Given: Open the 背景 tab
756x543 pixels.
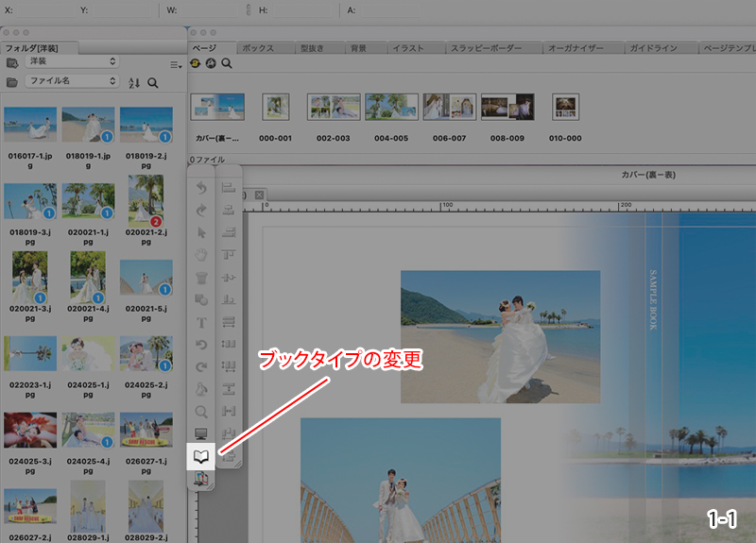Looking at the screenshot, I should click(x=358, y=47).
